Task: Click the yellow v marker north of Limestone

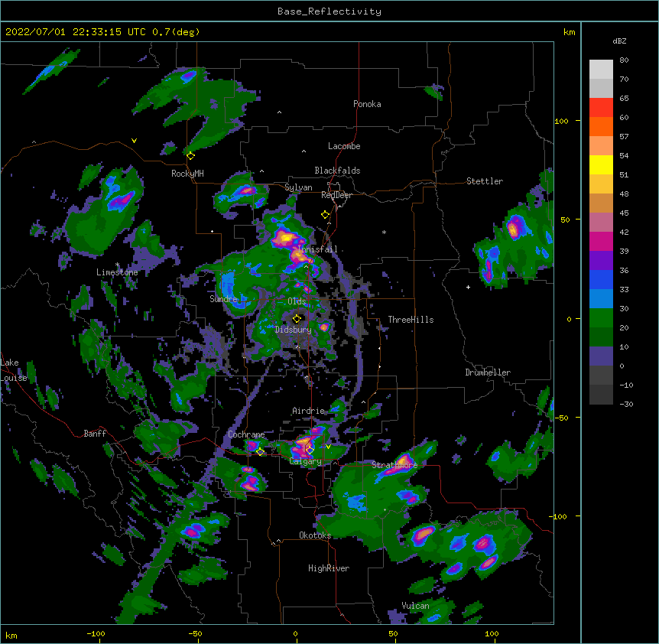Action: click(x=134, y=141)
